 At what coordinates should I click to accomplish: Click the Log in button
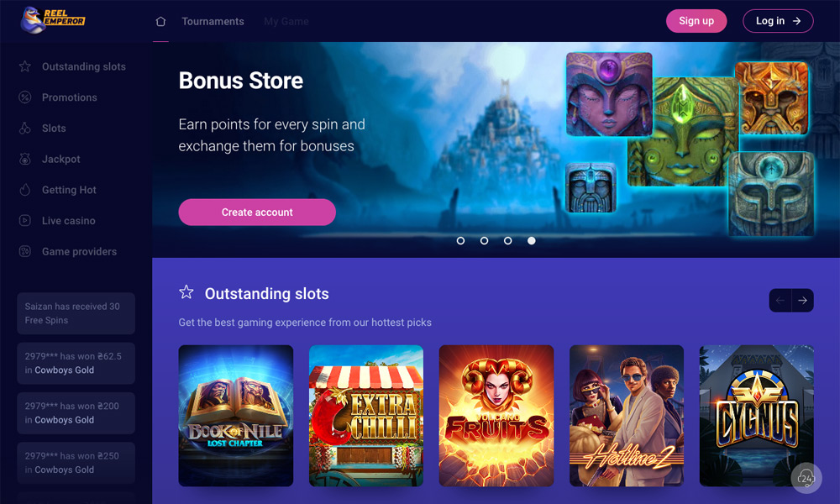[778, 21]
